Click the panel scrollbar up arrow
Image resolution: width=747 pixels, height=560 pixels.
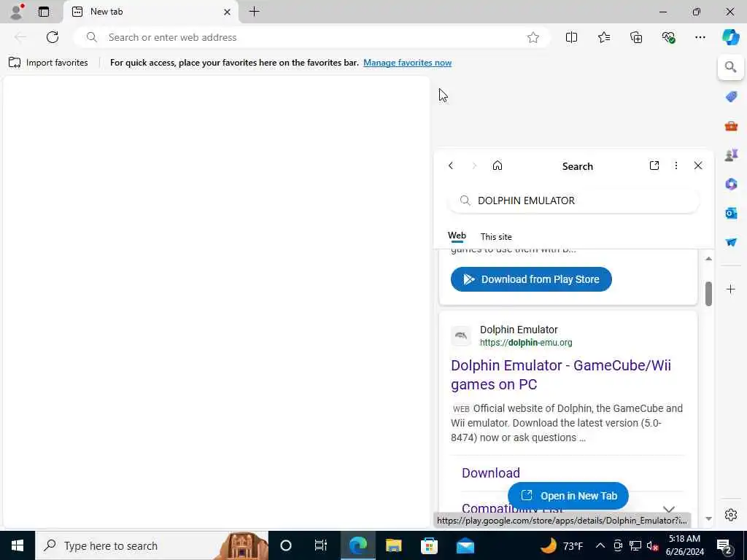pyautogui.click(x=708, y=259)
